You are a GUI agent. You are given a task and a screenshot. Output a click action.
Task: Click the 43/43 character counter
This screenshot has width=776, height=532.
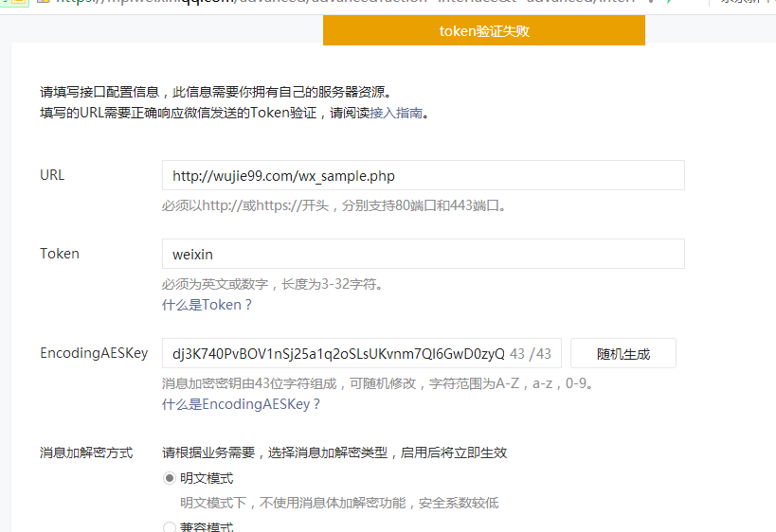[531, 353]
